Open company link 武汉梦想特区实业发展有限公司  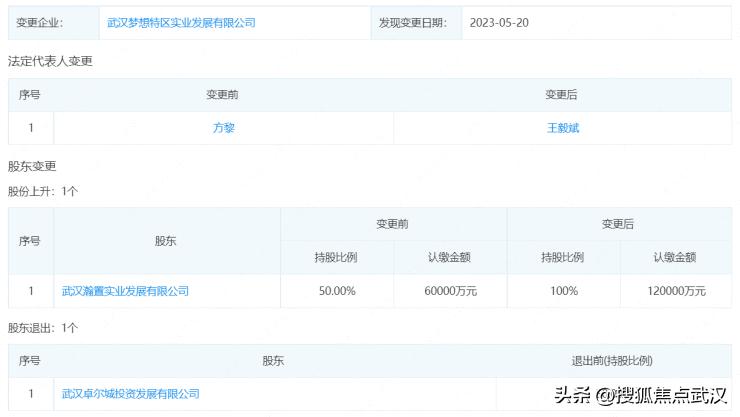[181, 23]
